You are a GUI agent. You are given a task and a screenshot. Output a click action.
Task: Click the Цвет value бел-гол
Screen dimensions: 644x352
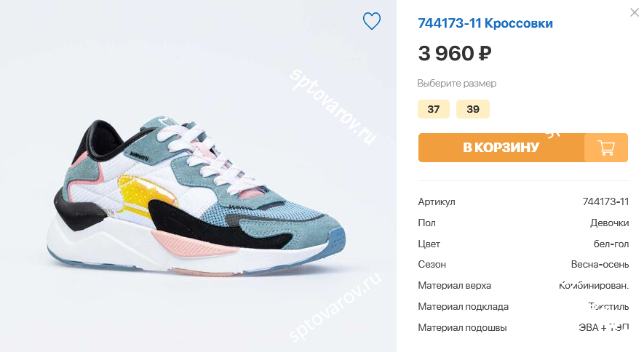pyautogui.click(x=611, y=244)
